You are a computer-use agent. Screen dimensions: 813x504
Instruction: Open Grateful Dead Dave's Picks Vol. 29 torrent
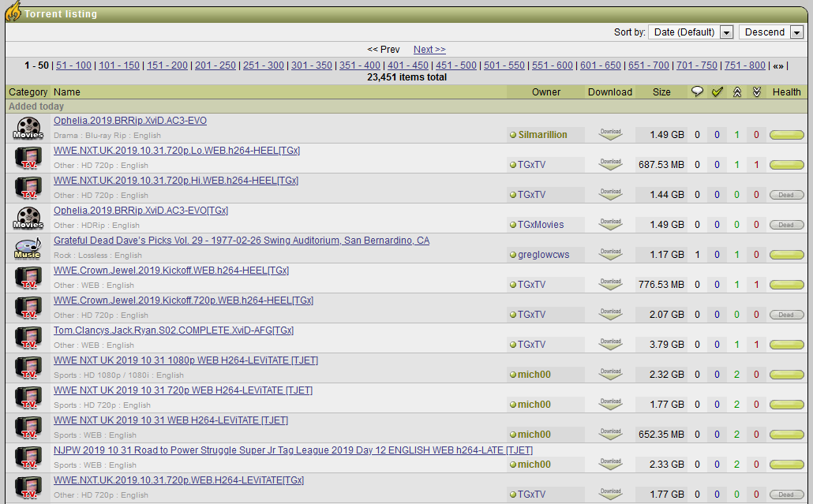pyautogui.click(x=242, y=241)
